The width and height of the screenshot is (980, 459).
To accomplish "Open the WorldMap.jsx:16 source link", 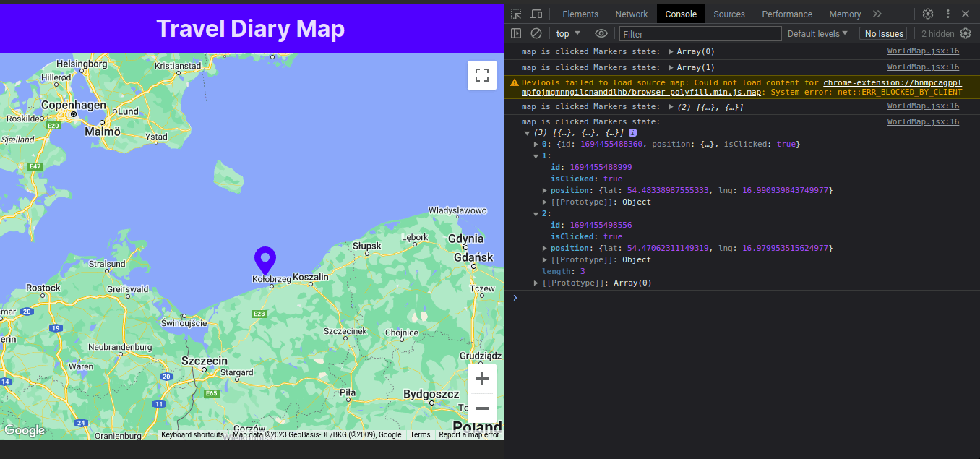I will (922, 51).
